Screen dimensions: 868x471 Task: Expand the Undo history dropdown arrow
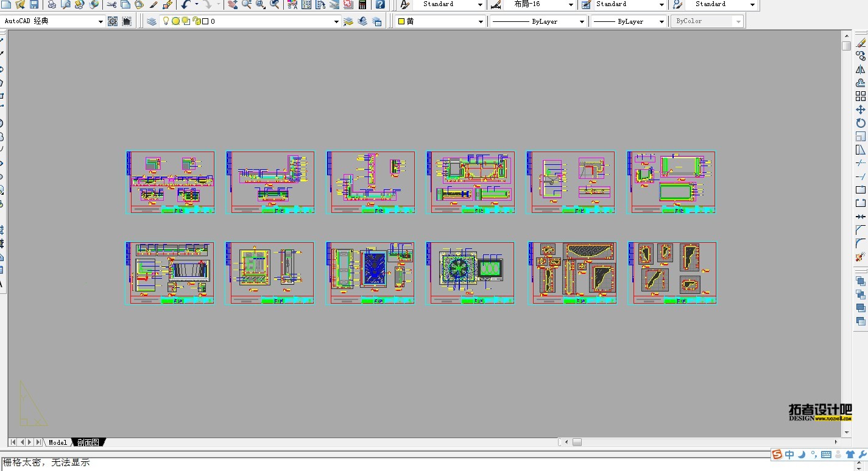pyautogui.click(x=196, y=5)
